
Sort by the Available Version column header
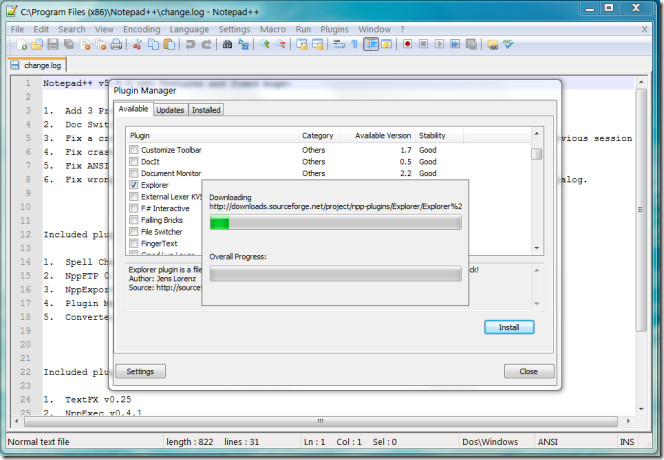pyautogui.click(x=378, y=136)
